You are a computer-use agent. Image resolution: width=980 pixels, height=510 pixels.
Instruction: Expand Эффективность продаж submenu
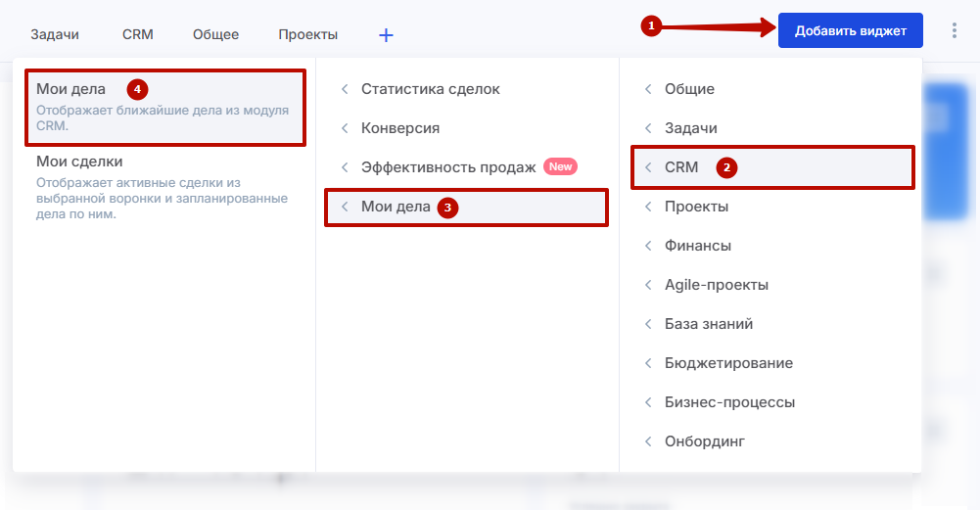(x=447, y=167)
